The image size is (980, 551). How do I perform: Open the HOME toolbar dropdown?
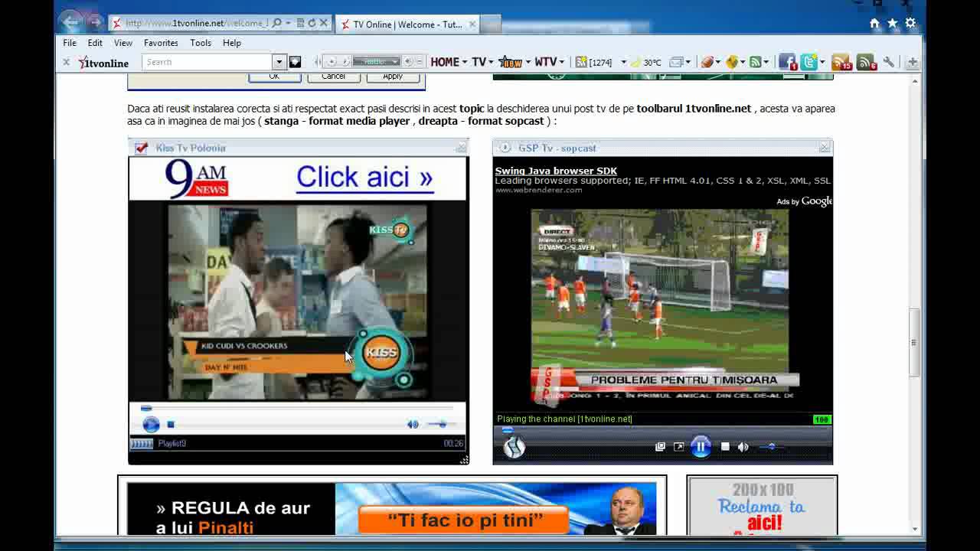449,62
